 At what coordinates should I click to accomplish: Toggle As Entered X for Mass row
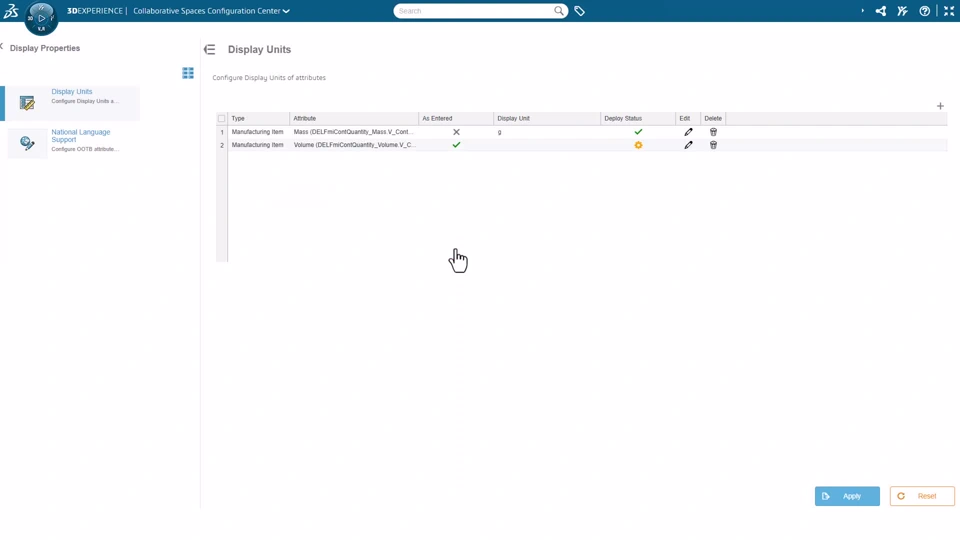tap(456, 132)
